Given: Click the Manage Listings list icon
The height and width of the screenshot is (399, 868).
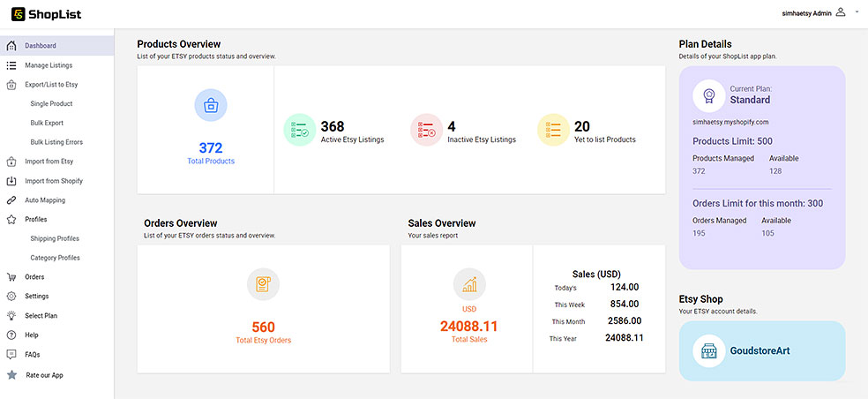Looking at the screenshot, I should coord(11,65).
